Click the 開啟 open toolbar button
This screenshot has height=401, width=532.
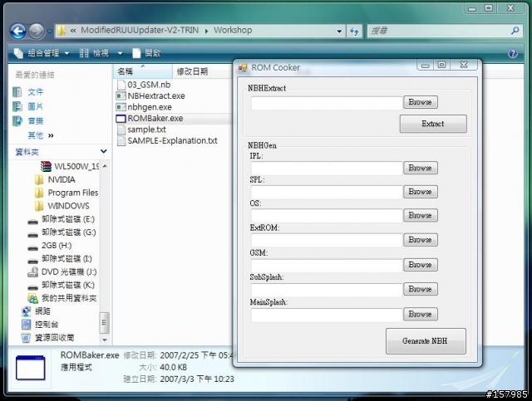tap(146, 53)
